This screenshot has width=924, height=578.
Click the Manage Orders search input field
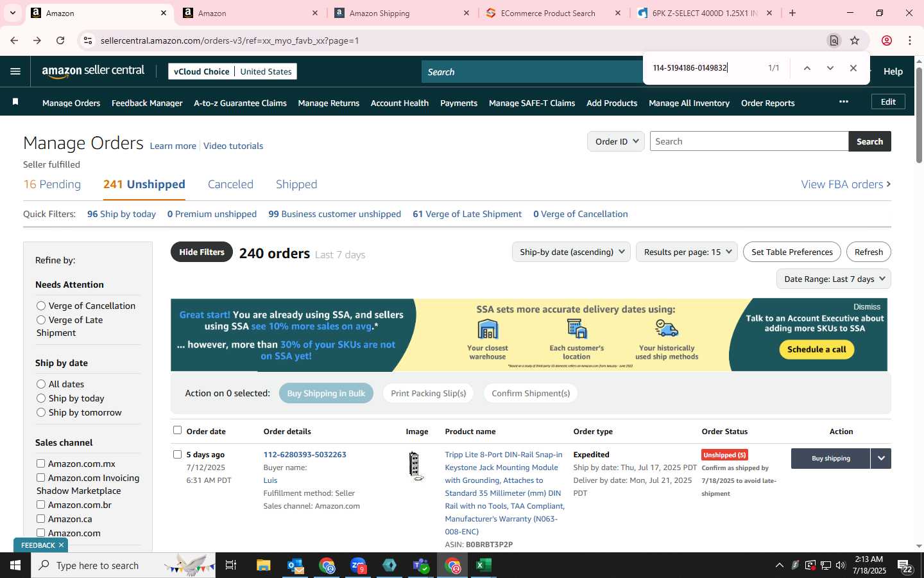pyautogui.click(x=749, y=141)
